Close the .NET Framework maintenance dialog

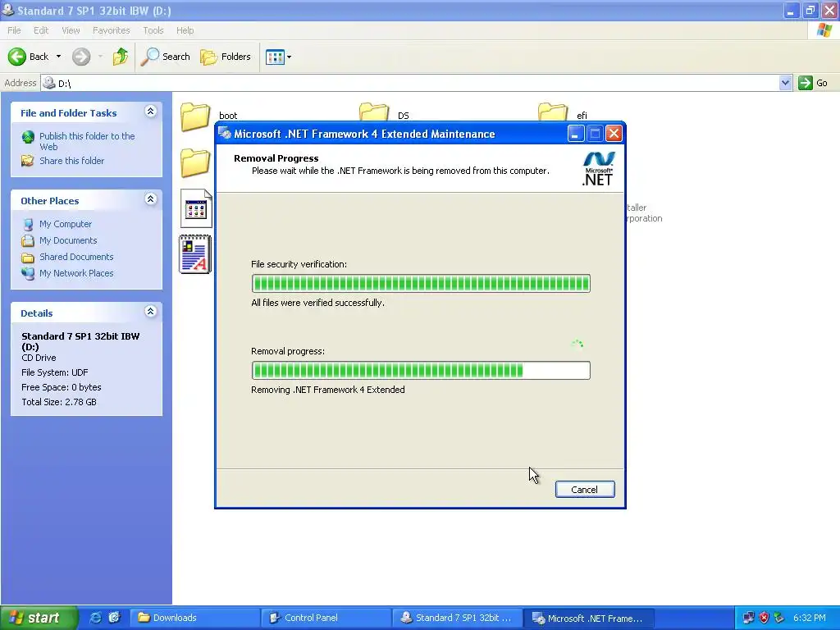coord(614,134)
